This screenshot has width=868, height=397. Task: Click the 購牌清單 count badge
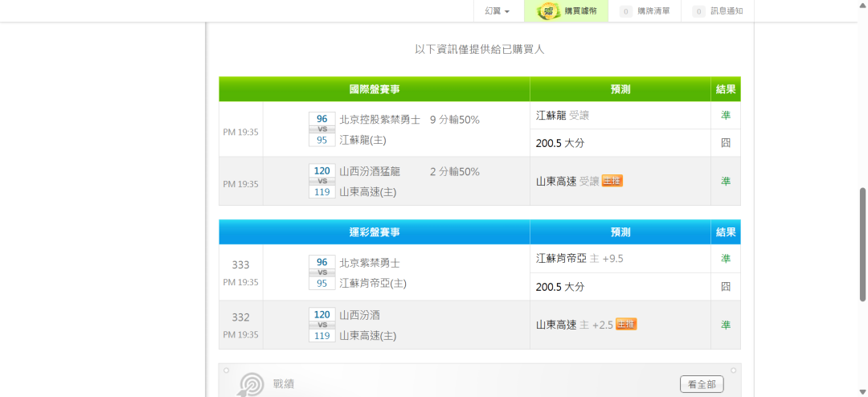coord(625,11)
